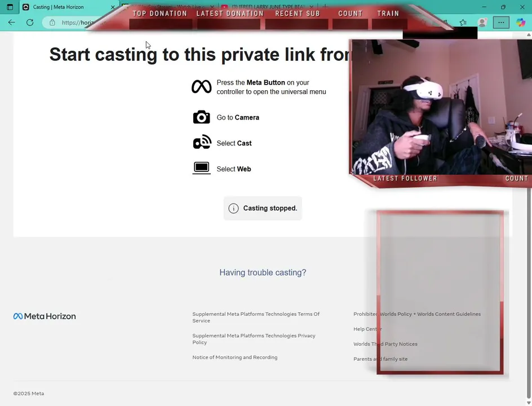Click the Select Web instruction text
The height and width of the screenshot is (406, 532).
(234, 169)
